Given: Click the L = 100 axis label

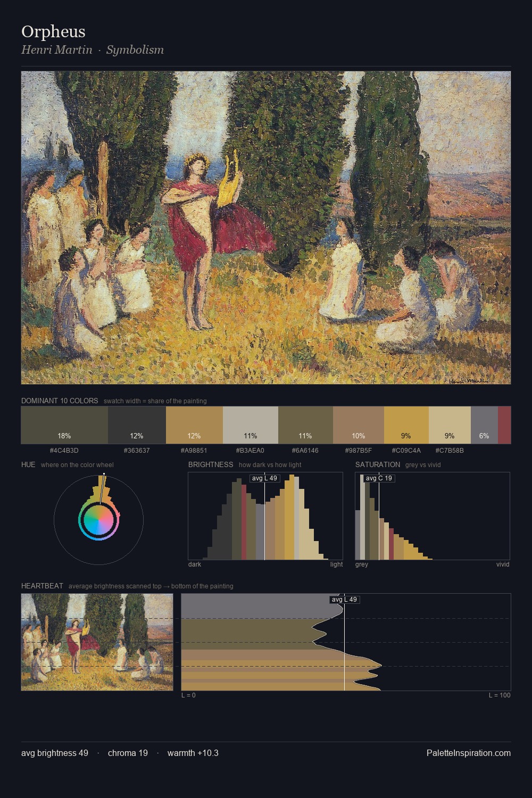Looking at the screenshot, I should [500, 695].
